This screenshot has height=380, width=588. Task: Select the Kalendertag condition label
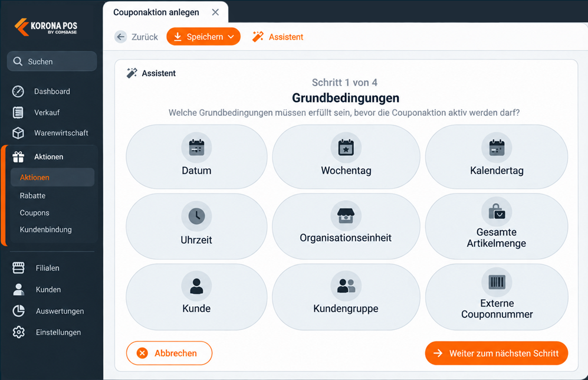(x=497, y=171)
